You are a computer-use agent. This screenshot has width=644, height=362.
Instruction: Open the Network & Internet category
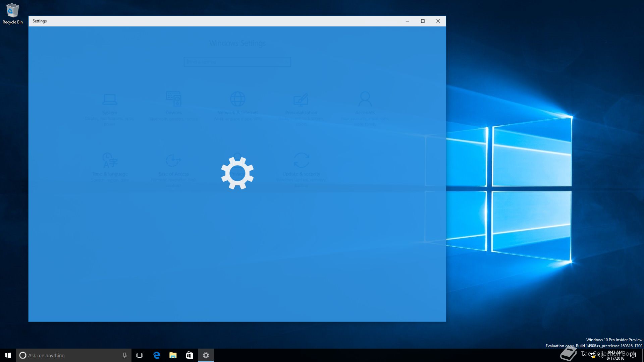pyautogui.click(x=237, y=107)
